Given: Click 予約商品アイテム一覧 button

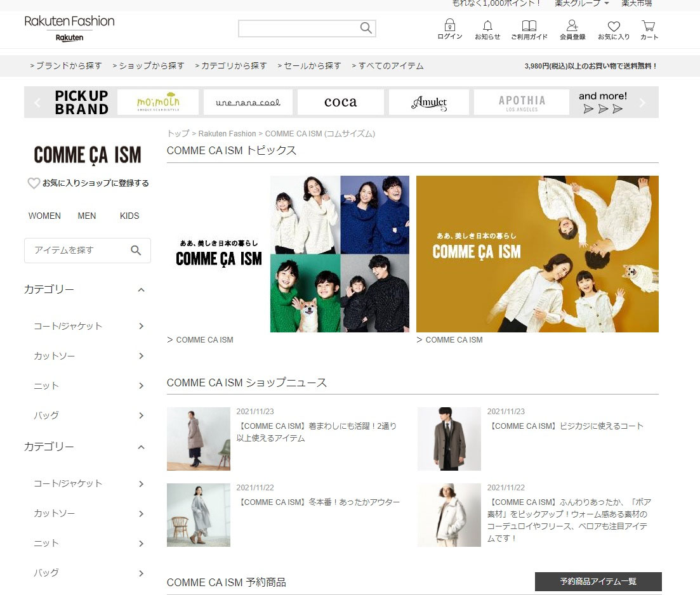Looking at the screenshot, I should (598, 582).
